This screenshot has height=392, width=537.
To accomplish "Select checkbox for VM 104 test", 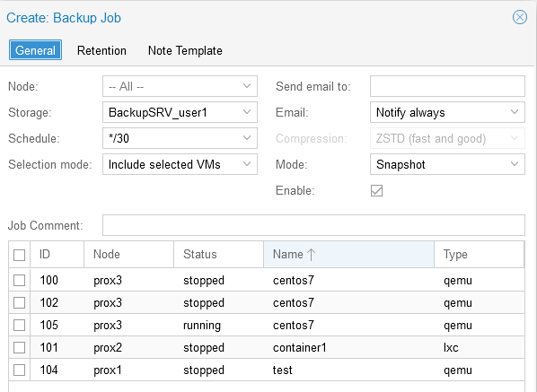I will [19, 370].
